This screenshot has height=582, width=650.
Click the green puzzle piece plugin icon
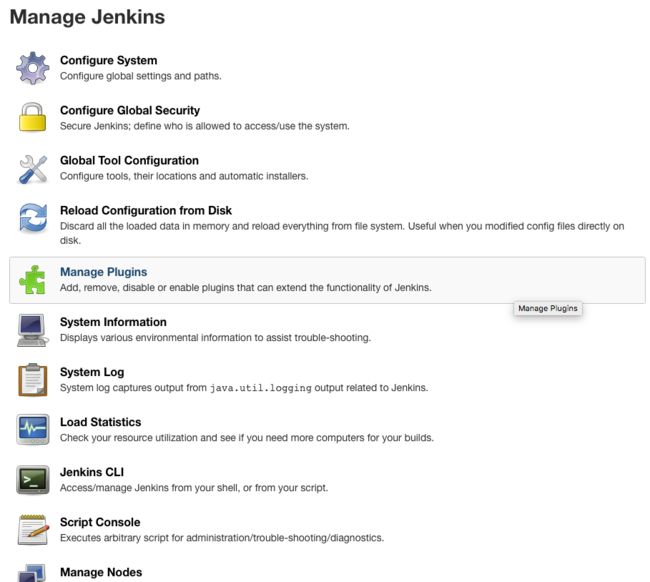click(x=32, y=280)
